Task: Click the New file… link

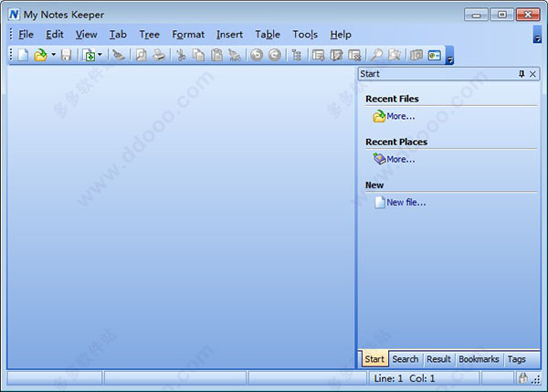Action: click(x=406, y=202)
